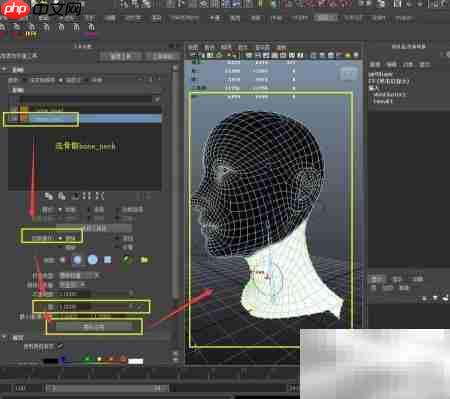Click the Move weights icon below influence list
Screen dimensions: 450x399
[x=87, y=196]
